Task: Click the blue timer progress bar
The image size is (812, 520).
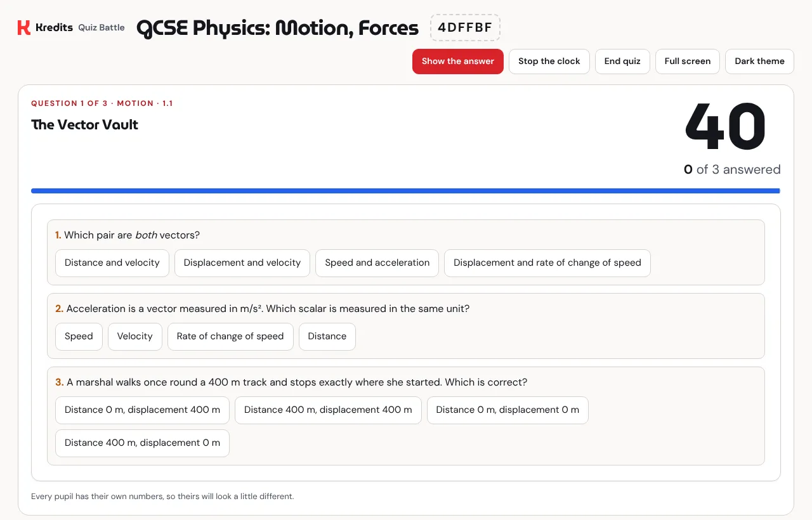Action: 405,191
